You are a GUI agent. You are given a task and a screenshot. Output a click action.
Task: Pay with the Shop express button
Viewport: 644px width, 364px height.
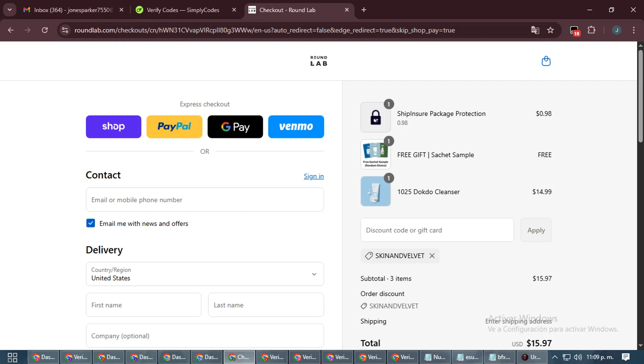point(113,127)
